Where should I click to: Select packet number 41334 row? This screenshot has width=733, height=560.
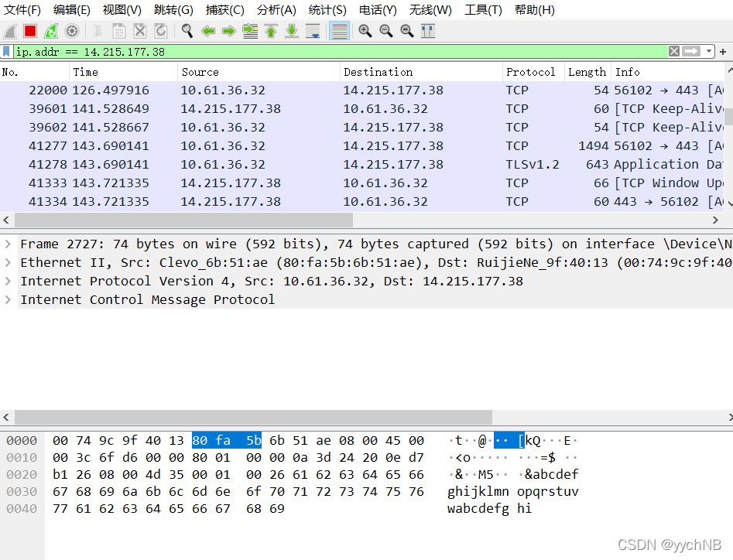tap(361, 202)
